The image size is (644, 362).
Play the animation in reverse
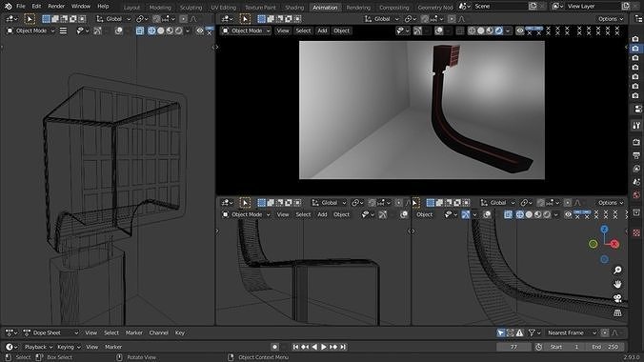click(314, 347)
